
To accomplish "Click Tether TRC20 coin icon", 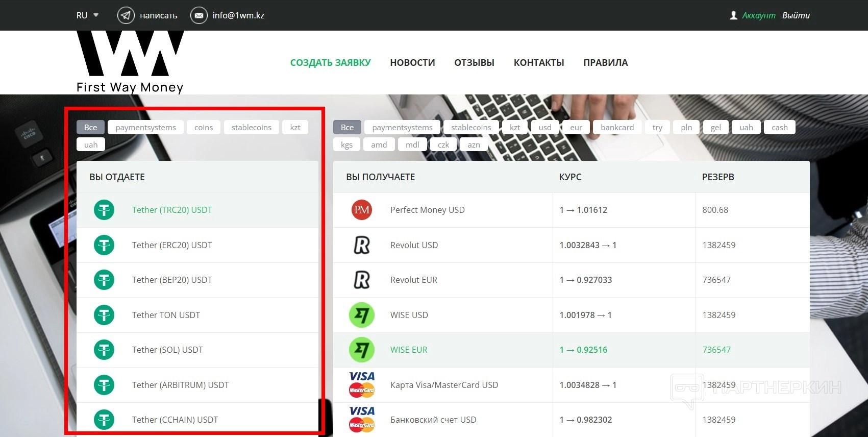I will (104, 210).
